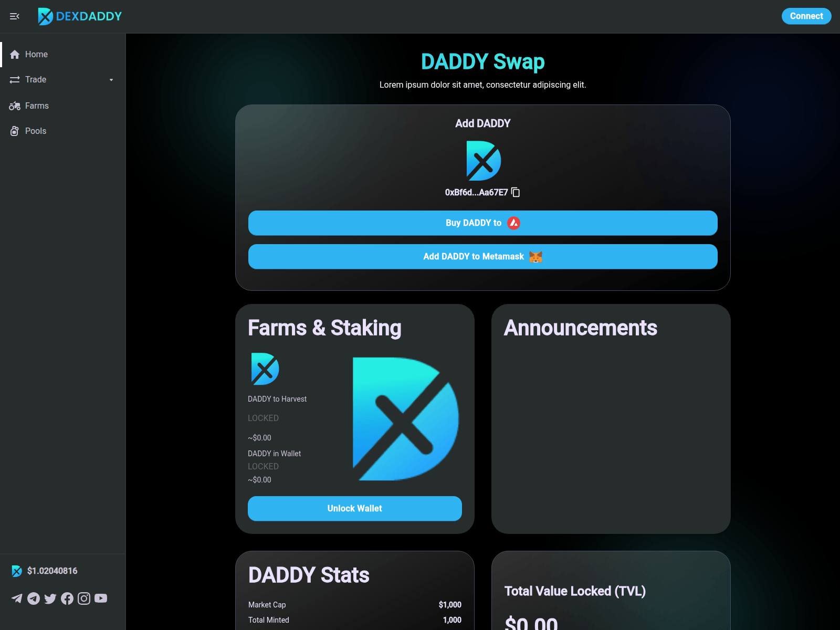Click the Connect wallet button

[806, 16]
